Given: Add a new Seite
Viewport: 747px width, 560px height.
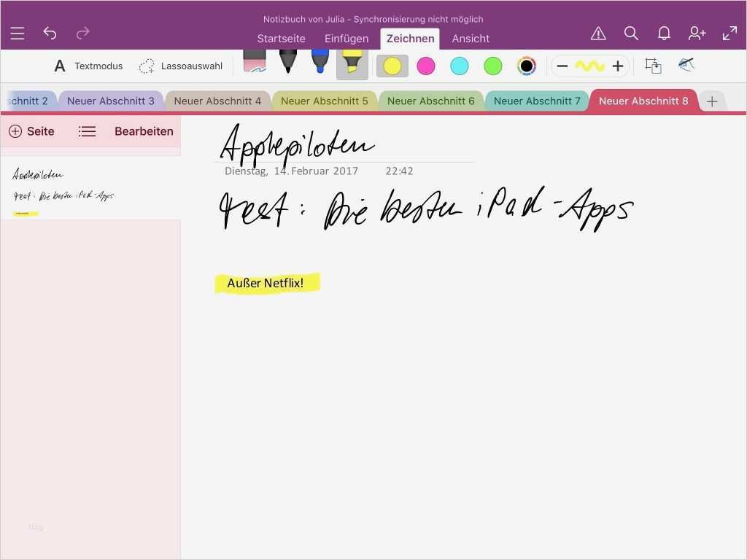Looking at the screenshot, I should pos(31,131).
